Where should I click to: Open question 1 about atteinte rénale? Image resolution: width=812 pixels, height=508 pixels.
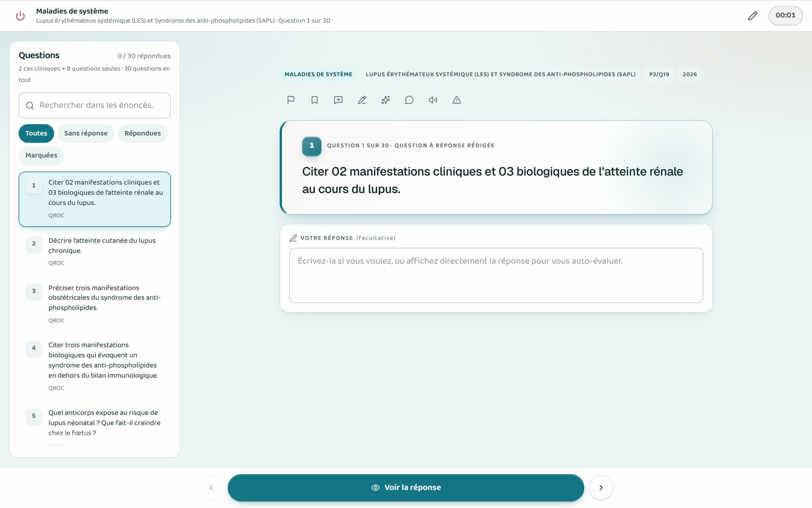pos(95,199)
